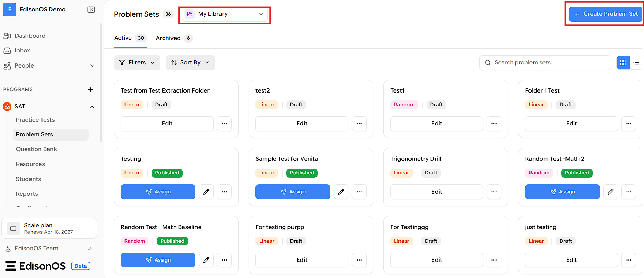Open Inbox from the sidebar
Screen dimensions: 644x278
(23, 50)
